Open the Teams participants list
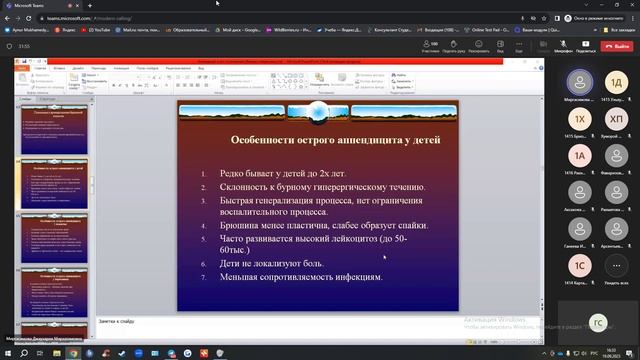Viewport: 640px width, 360px height. (430, 46)
